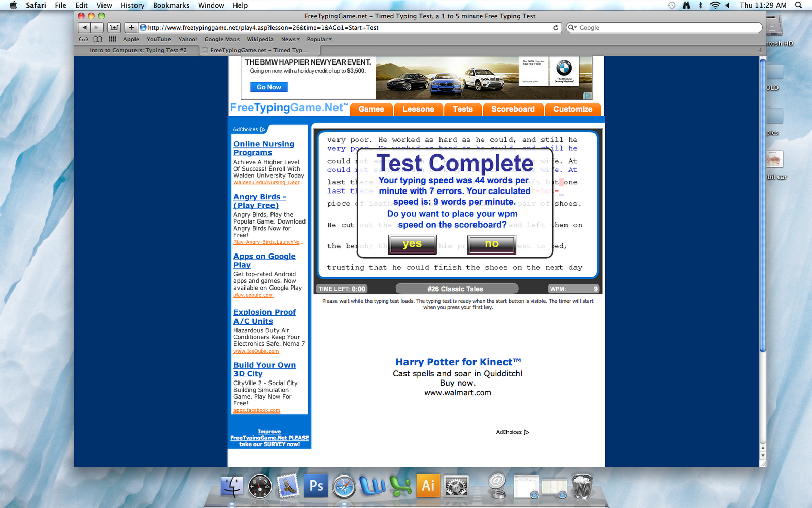The height and width of the screenshot is (508, 812).
Task: Click yes to post score
Action: point(412,244)
